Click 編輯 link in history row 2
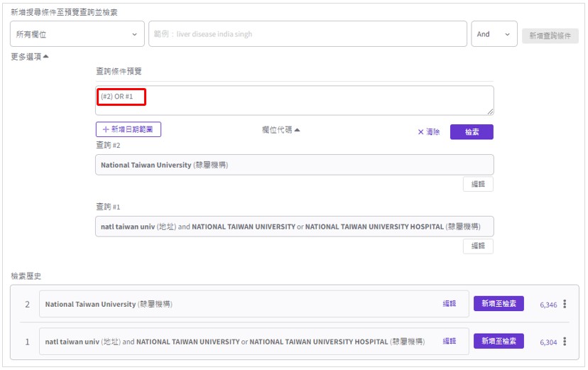Image resolution: width=588 pixels, height=370 pixels. [x=450, y=304]
